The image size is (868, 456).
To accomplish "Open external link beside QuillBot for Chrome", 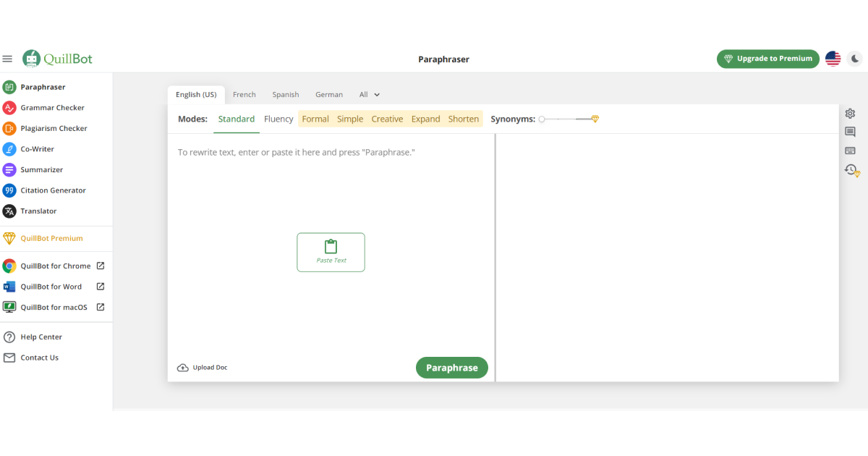I will coord(101,266).
